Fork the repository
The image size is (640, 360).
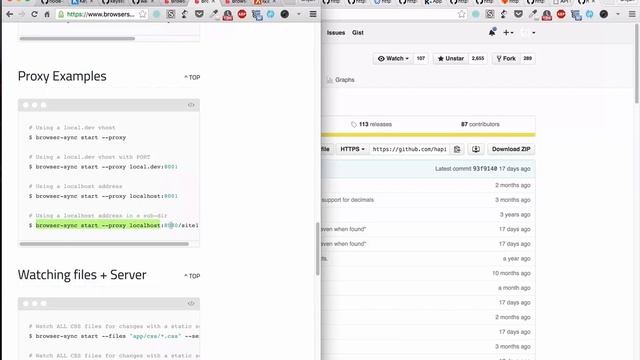coord(506,58)
